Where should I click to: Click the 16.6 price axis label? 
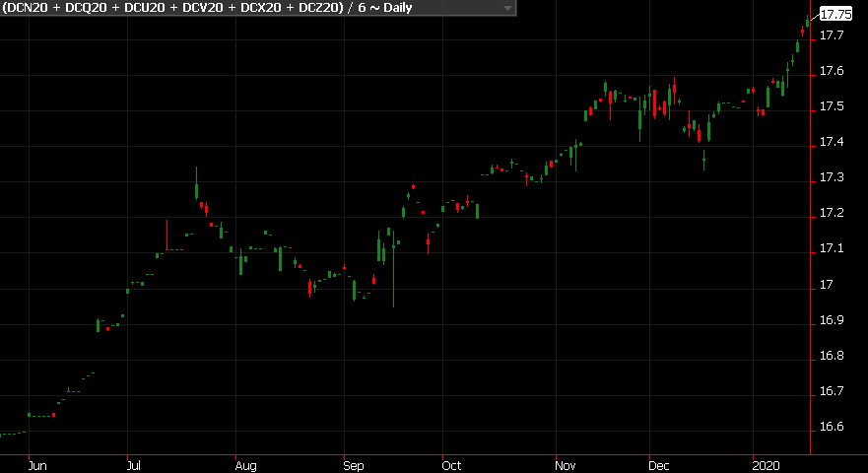[x=832, y=427]
